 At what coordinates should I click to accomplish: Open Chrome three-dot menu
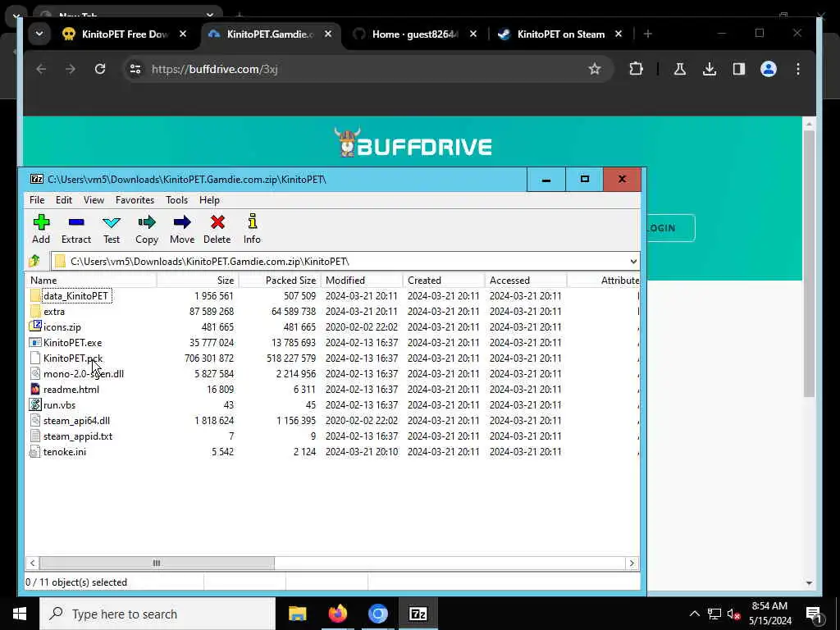(797, 69)
